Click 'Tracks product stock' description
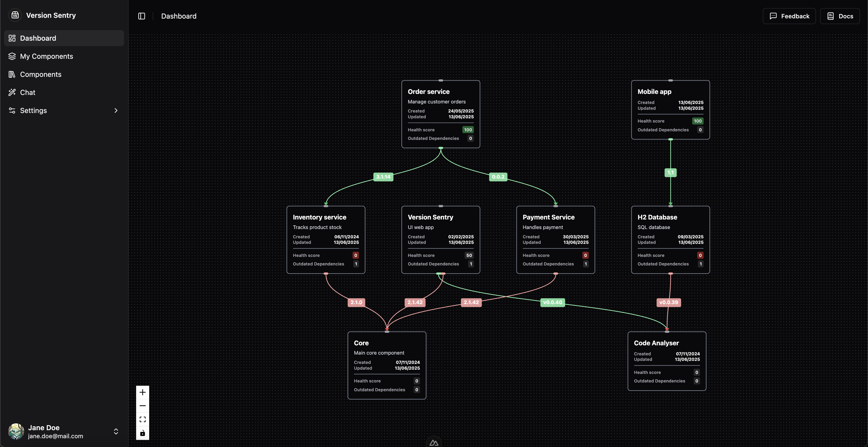The height and width of the screenshot is (447, 868). tap(317, 227)
